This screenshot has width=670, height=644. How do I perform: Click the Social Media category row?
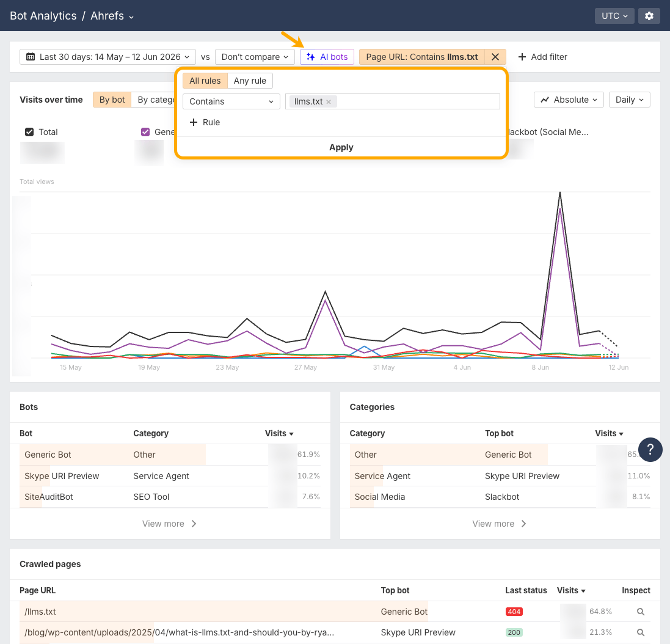(500, 497)
